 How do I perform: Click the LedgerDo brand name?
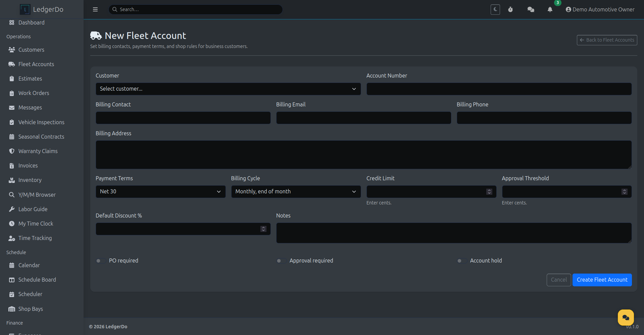[x=48, y=9]
